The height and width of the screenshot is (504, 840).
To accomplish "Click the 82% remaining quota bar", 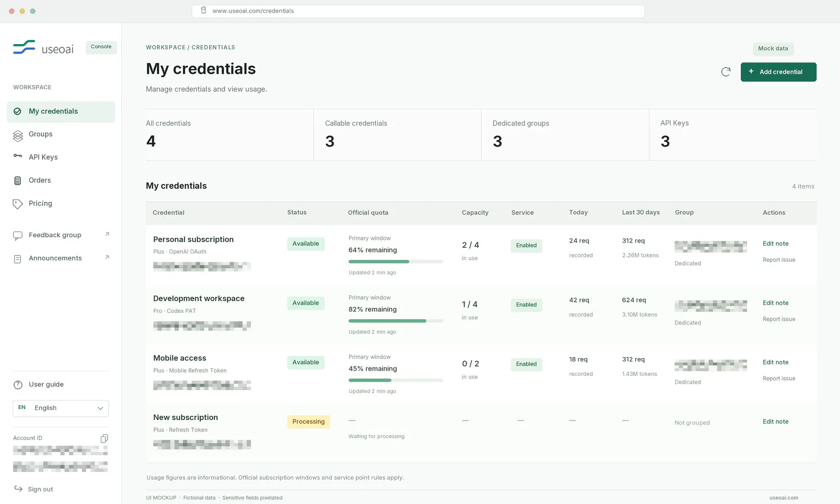I will [x=396, y=321].
